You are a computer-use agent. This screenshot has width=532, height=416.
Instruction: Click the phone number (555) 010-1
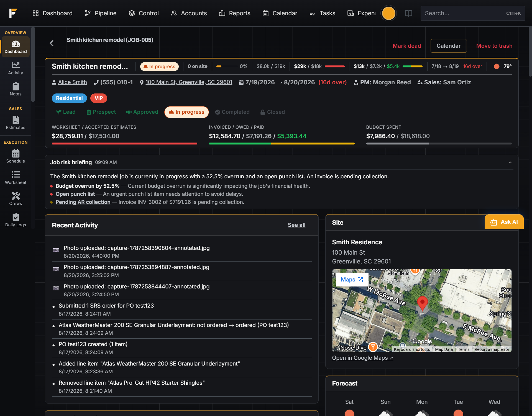pos(116,82)
